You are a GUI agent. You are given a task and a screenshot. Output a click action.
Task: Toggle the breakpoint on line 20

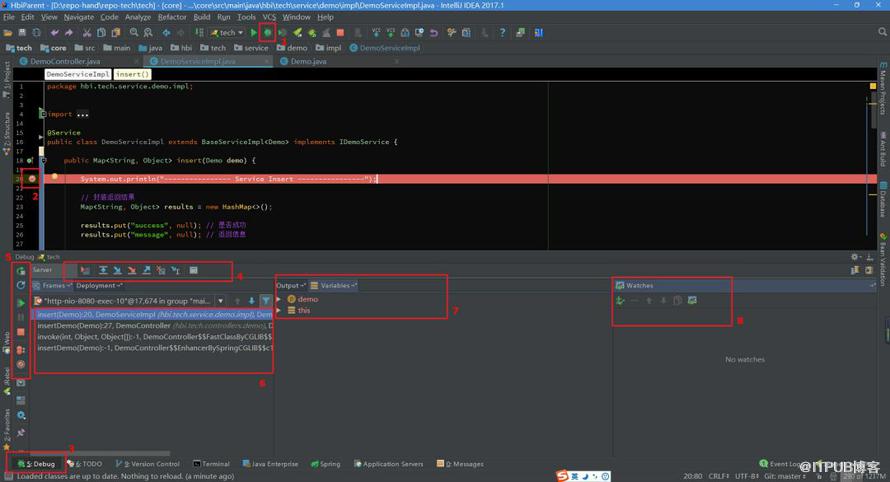[x=32, y=179]
